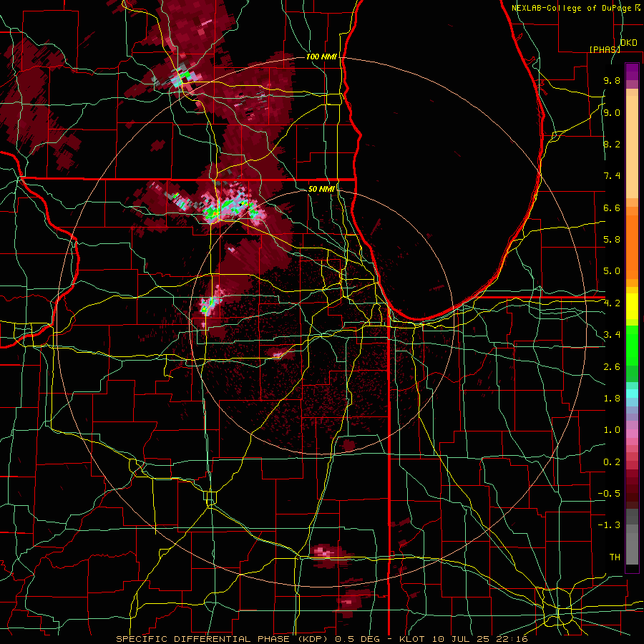This screenshot has height=644, width=644.
Task: Click the DKD product label
Action: tap(629, 42)
